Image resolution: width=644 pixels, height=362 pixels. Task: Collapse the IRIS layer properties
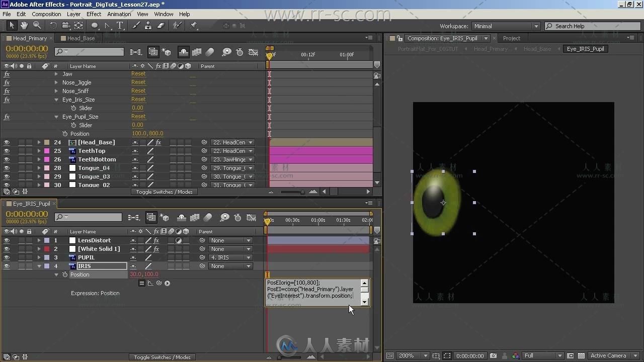point(39,266)
